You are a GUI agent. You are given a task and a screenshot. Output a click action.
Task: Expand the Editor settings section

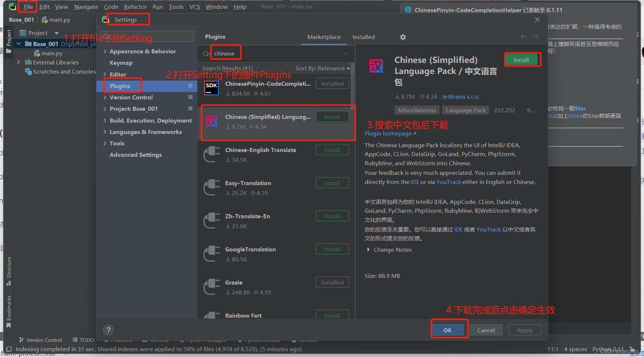coord(105,74)
